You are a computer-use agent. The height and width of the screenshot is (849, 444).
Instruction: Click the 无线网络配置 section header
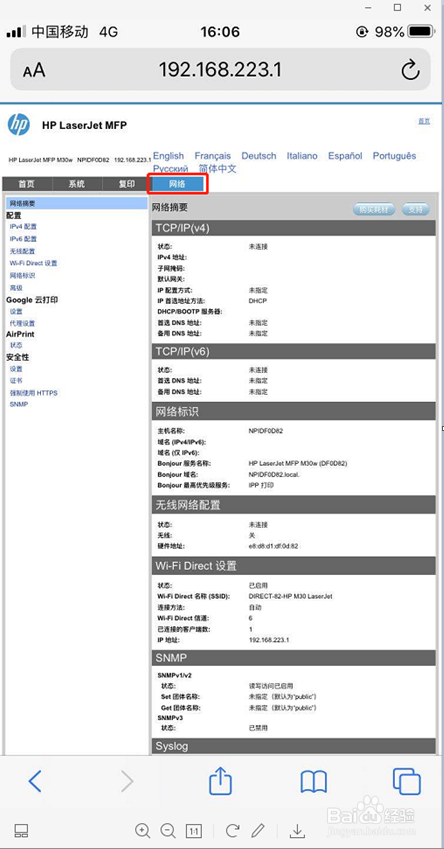[293, 505]
